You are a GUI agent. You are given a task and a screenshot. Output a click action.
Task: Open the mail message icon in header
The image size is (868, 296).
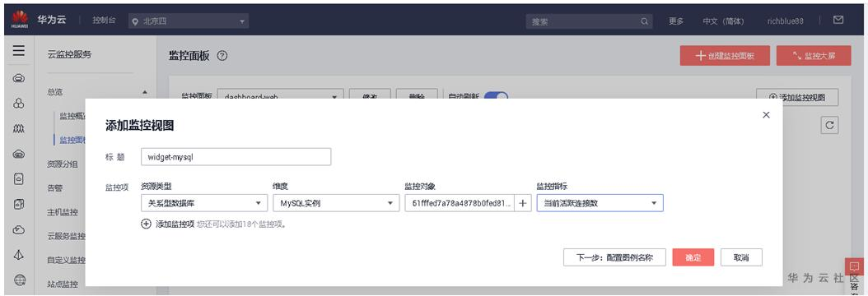838,21
